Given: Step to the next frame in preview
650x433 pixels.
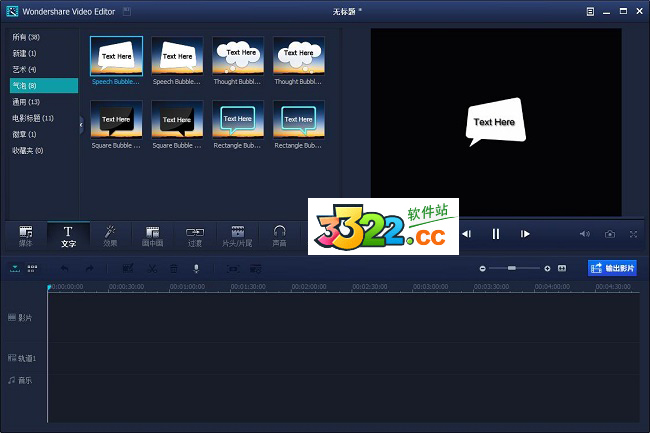Looking at the screenshot, I should coord(524,234).
